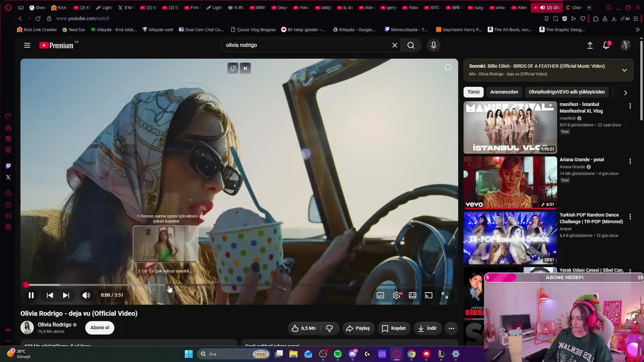Download video with the İndir button

pyautogui.click(x=427, y=328)
